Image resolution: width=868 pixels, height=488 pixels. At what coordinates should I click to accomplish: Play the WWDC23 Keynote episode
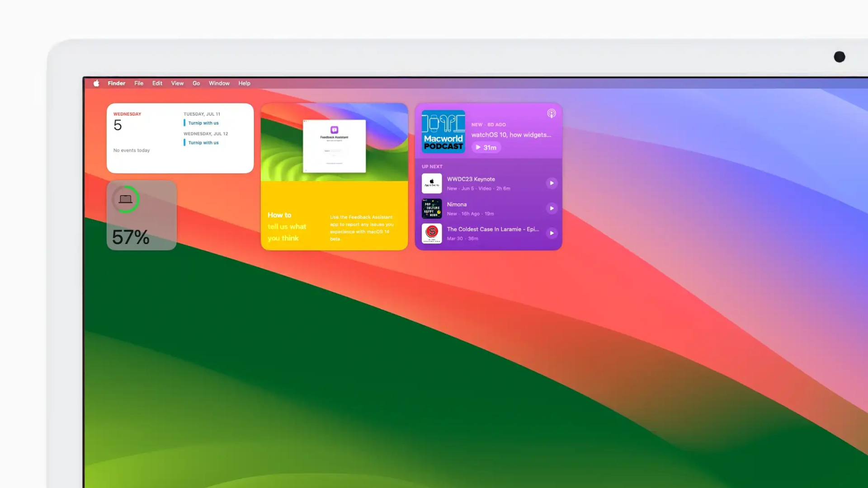tap(552, 183)
